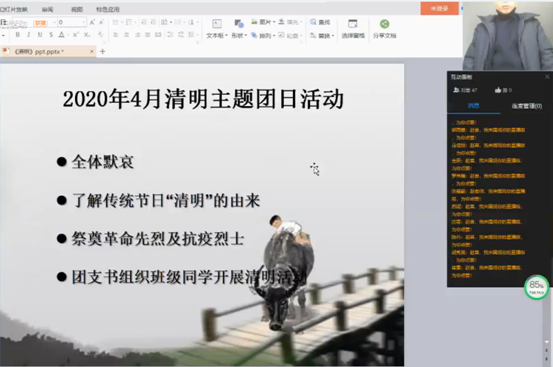Click the 填充 fill icon

281,22
